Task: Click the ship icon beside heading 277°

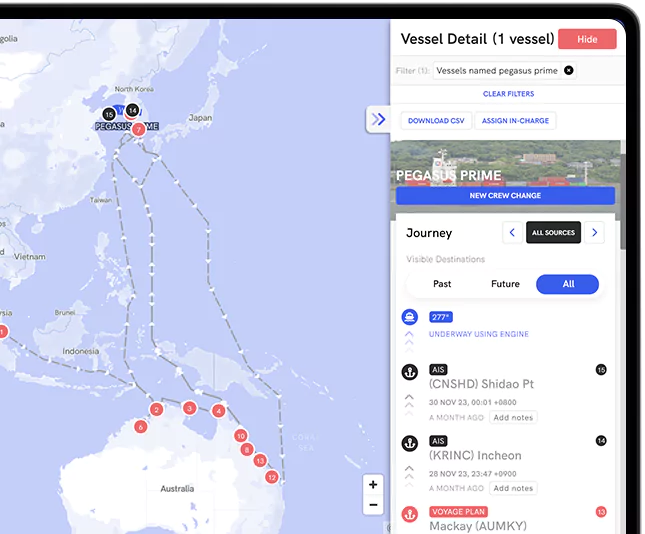Action: click(409, 317)
